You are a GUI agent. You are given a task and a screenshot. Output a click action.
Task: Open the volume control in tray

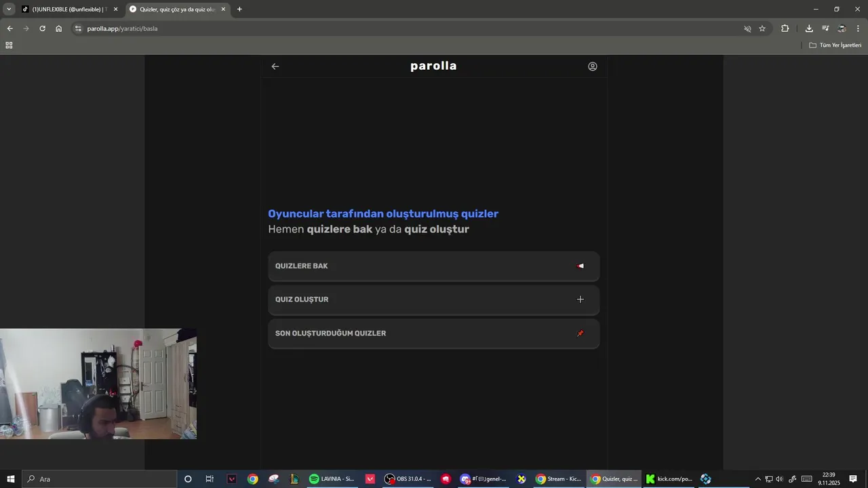779,479
